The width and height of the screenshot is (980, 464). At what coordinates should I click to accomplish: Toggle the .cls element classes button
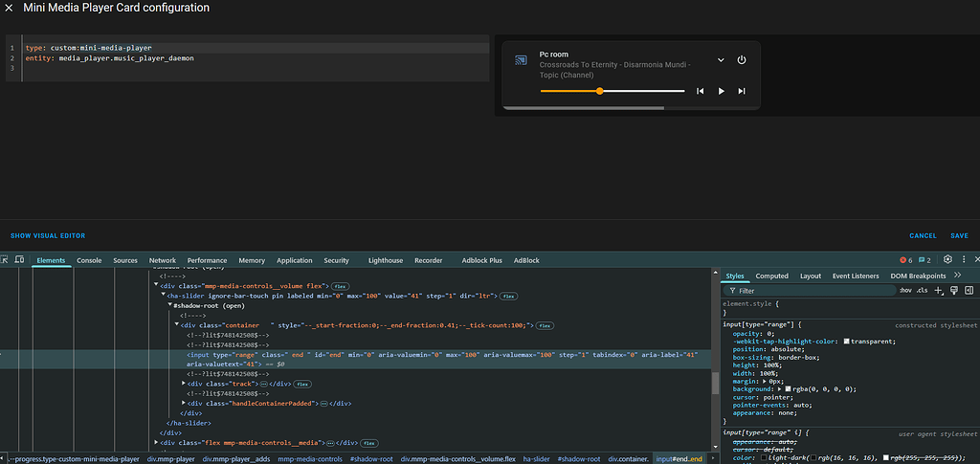[x=922, y=290]
